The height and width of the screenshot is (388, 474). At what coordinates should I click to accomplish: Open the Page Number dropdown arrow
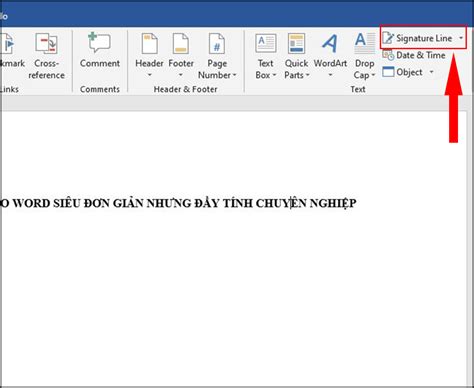(x=234, y=75)
